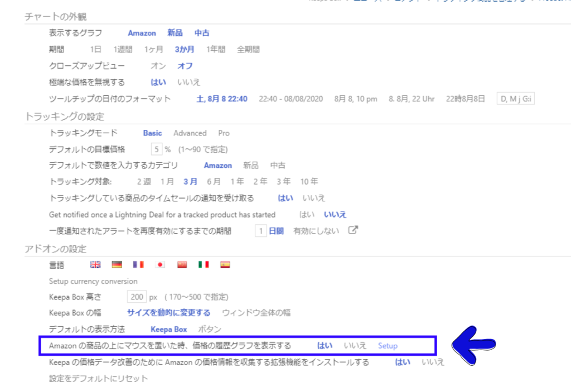This screenshot has width=571, height=392.
Task: Select 6月 as the tracking duration
Action: 214,182
